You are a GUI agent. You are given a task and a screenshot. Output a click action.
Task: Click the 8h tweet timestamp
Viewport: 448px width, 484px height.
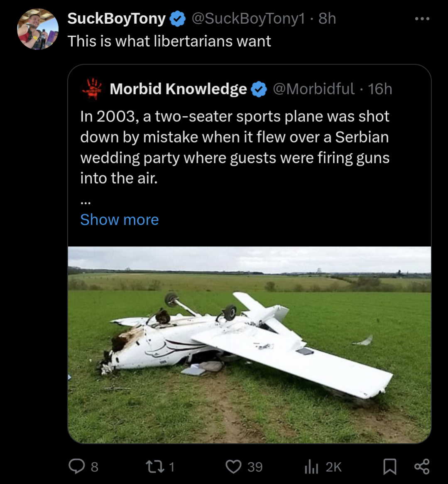point(327,19)
